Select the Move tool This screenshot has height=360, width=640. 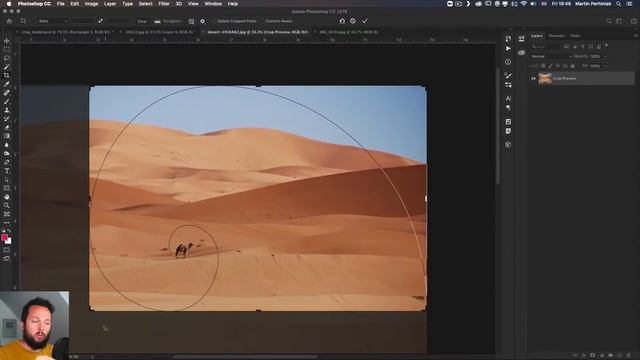(x=7, y=41)
